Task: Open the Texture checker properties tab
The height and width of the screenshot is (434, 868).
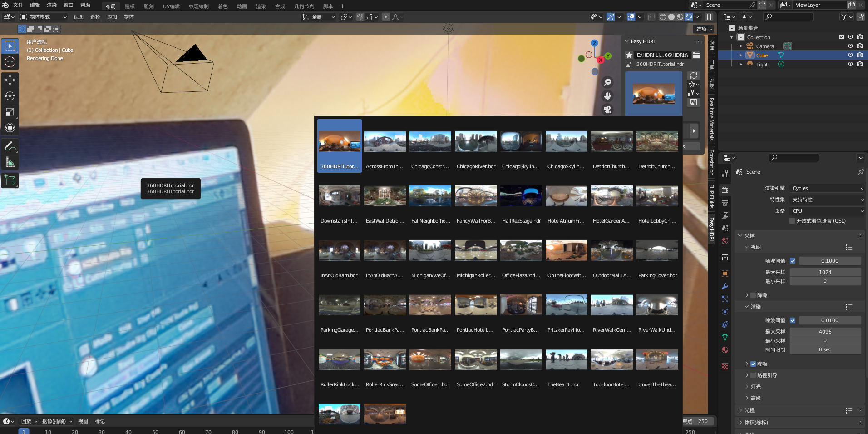Action: click(x=725, y=366)
